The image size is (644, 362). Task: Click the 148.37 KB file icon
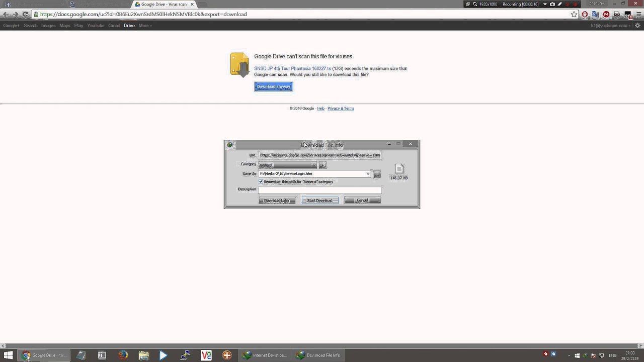[x=399, y=169]
